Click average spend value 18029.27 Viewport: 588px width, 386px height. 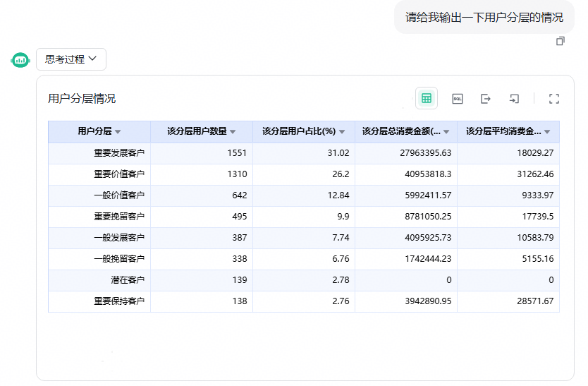536,153
